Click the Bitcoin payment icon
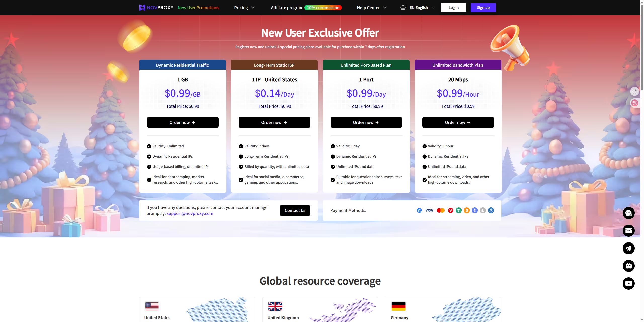 [x=467, y=210]
